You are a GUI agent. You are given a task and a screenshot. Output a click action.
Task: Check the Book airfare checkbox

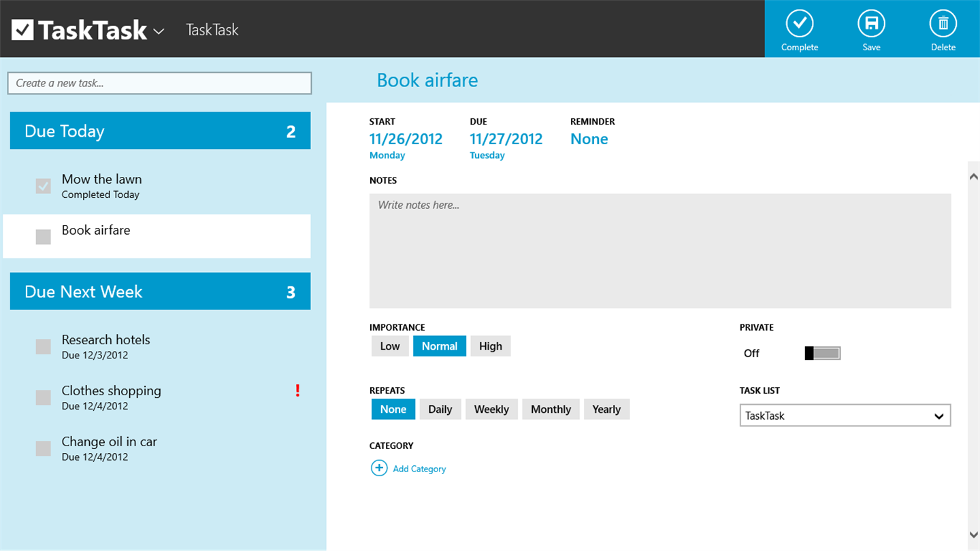pos(44,237)
